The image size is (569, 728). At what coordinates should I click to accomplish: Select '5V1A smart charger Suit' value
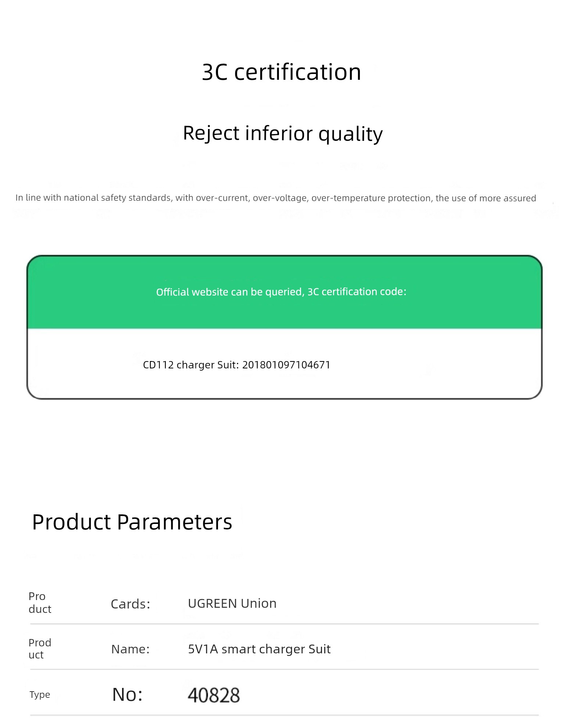coord(259,649)
